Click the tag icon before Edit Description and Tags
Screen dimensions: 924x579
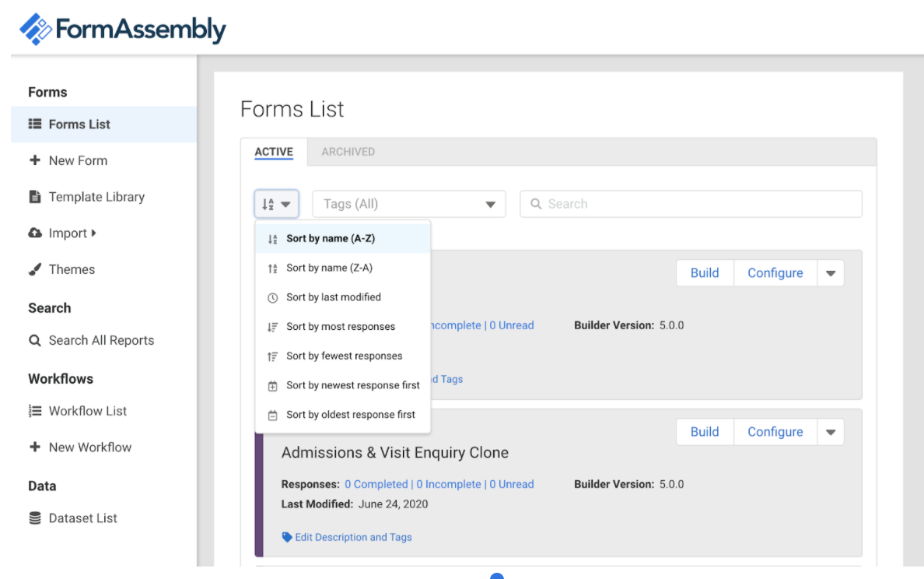(x=287, y=537)
